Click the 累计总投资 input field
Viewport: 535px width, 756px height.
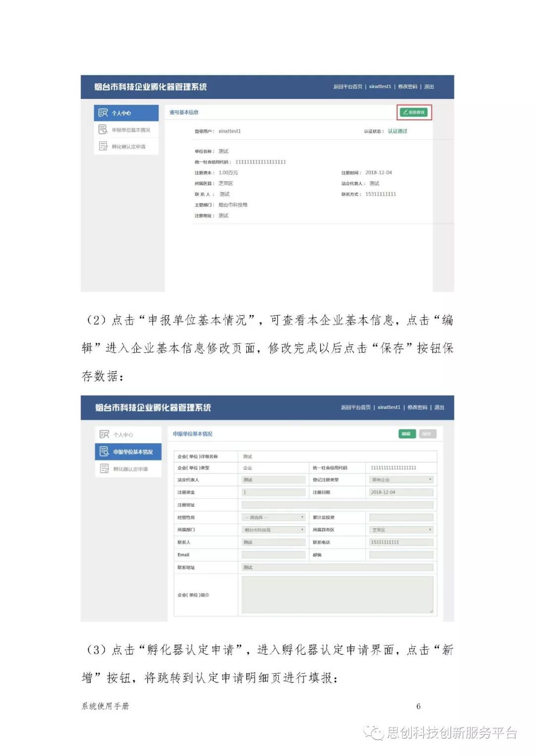pos(401,517)
